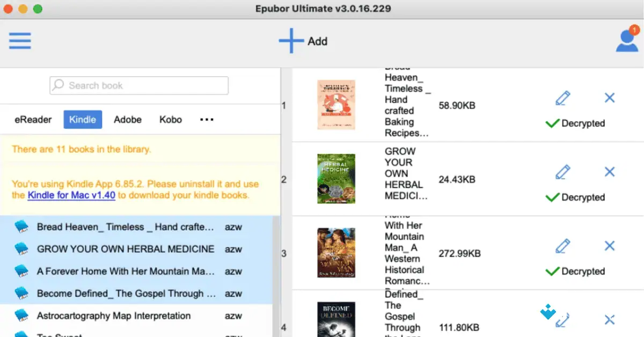Click the GROW YOUR OWN HERBAL MEDICINE cover thumbnail
This screenshot has width=644, height=337.
click(336, 179)
